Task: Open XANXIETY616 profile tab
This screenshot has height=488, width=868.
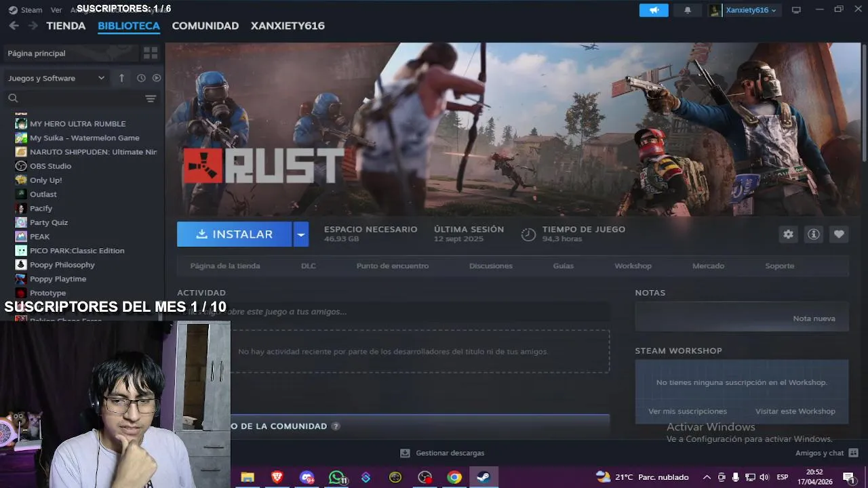Action: click(x=288, y=26)
